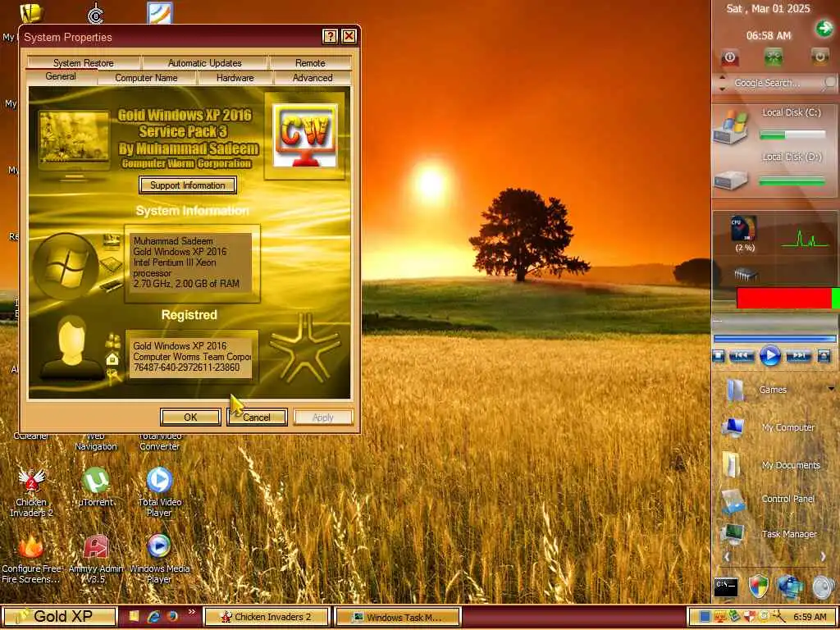Click the CPU meter gadget icon
Viewport: 840px width, 630px height.
pyautogui.click(x=743, y=229)
